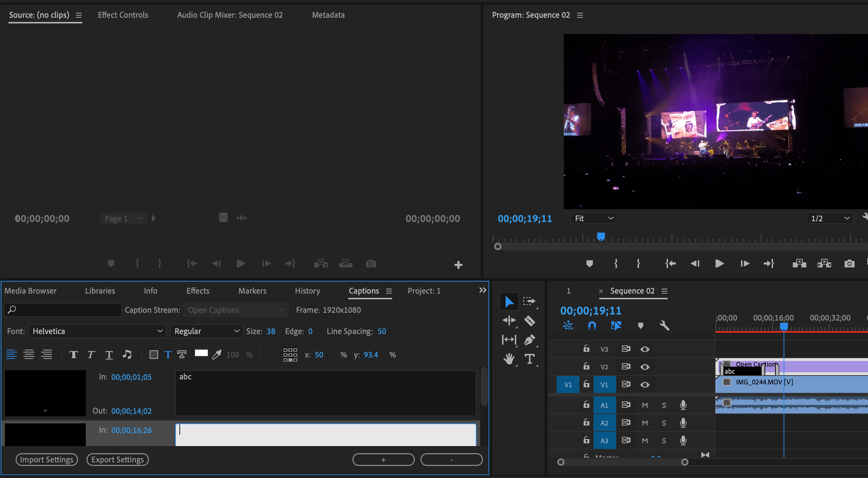Open the 1/2 playback resolution dropdown
868x478 pixels.
pyautogui.click(x=830, y=218)
